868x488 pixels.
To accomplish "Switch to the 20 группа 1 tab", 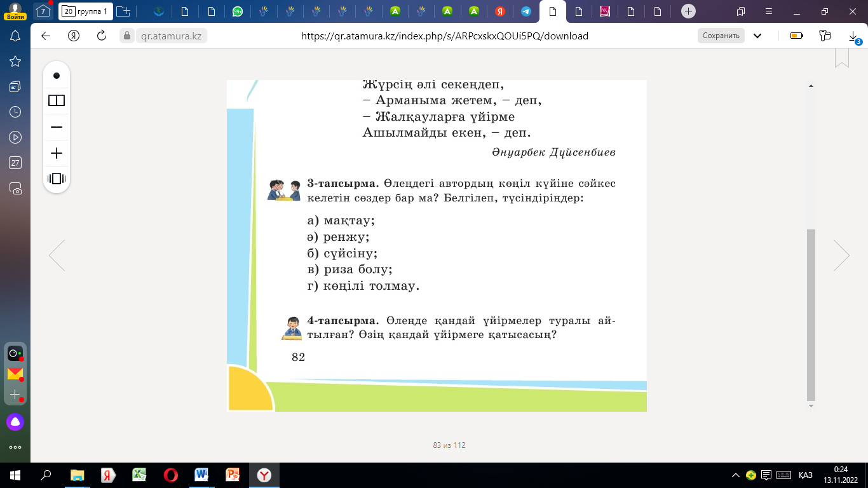I will tap(86, 11).
